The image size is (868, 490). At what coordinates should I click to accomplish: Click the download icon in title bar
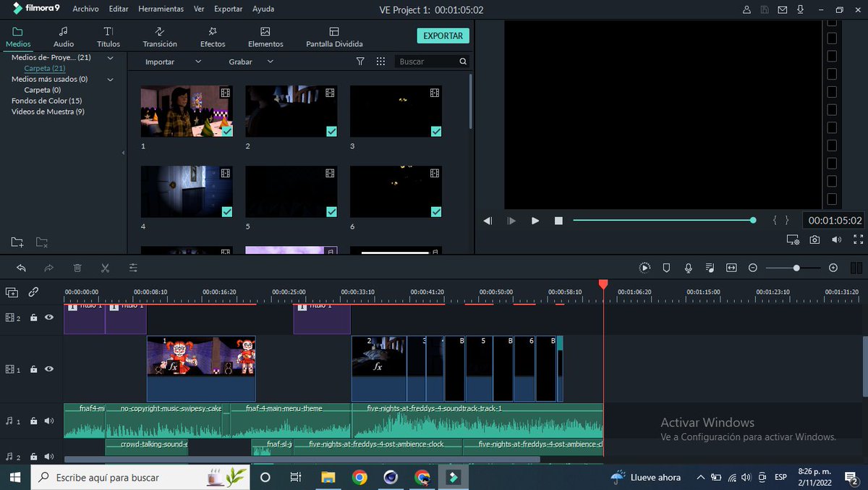(801, 9)
